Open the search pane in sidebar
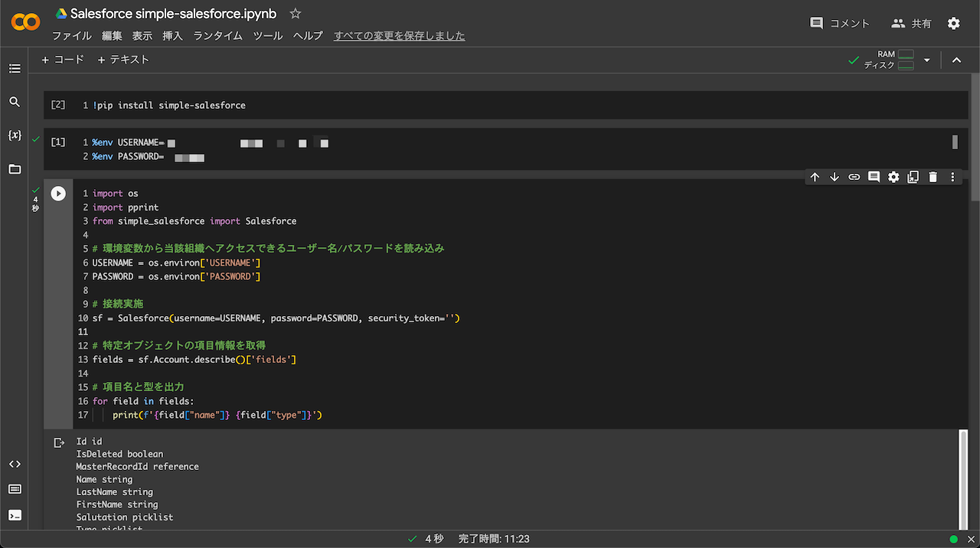 tap(14, 101)
